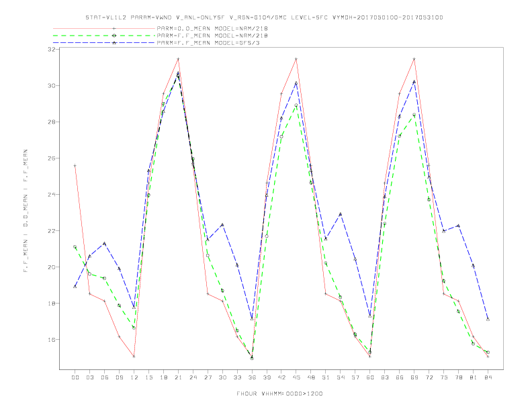This screenshot has width=532, height=411.
Task: Click the x-axis tick label 06
Action: coord(105,377)
